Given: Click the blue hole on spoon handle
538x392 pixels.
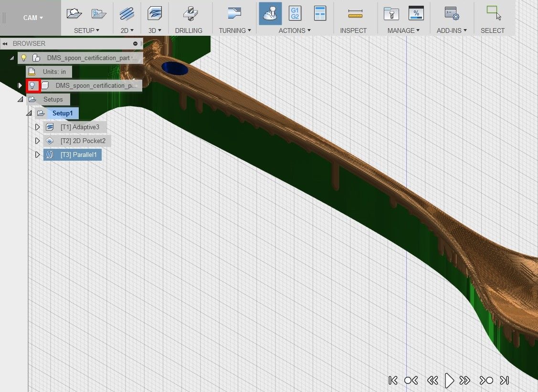Looking at the screenshot, I should pos(175,68).
